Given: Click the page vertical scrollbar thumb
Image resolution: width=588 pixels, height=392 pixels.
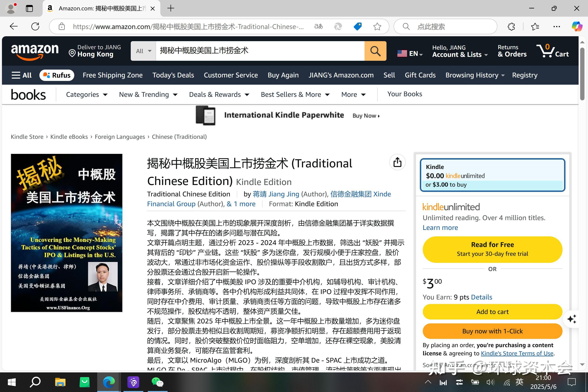Looking at the screenshot, I should click(582, 74).
